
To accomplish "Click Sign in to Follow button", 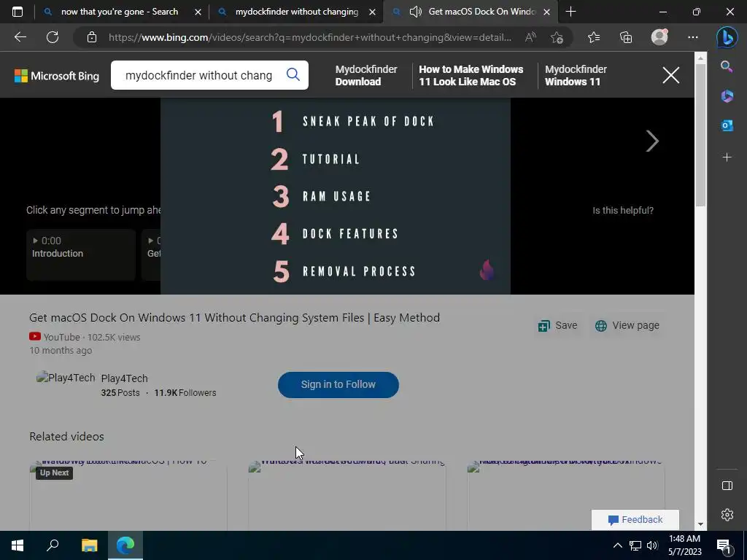I will pos(338,385).
